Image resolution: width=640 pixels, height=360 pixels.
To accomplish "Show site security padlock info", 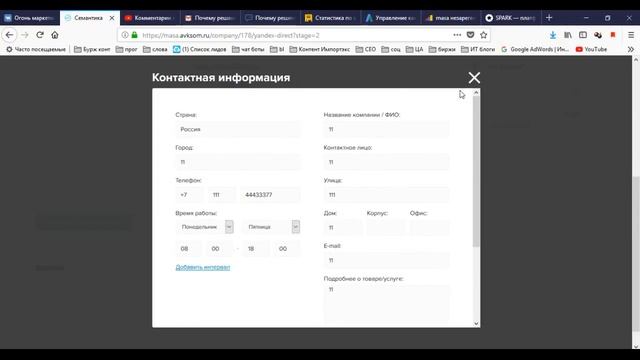I will pyautogui.click(x=134, y=35).
